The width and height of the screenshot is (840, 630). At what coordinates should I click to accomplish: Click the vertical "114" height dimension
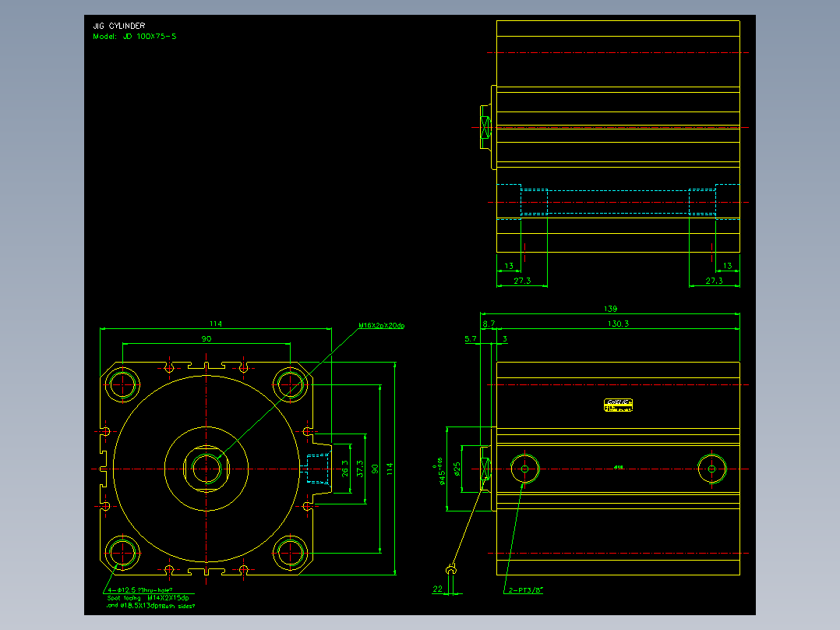click(390, 469)
